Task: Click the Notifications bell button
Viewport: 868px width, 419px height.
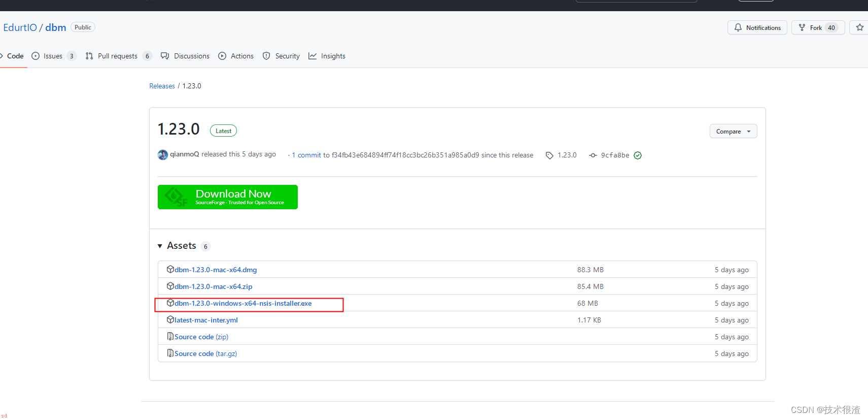Action: click(x=757, y=27)
